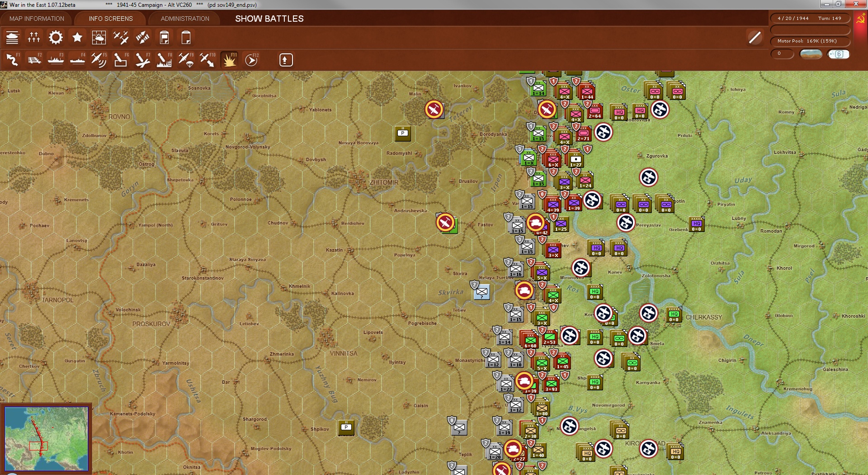Select the unit counter labeled 2=71

pos(584,133)
